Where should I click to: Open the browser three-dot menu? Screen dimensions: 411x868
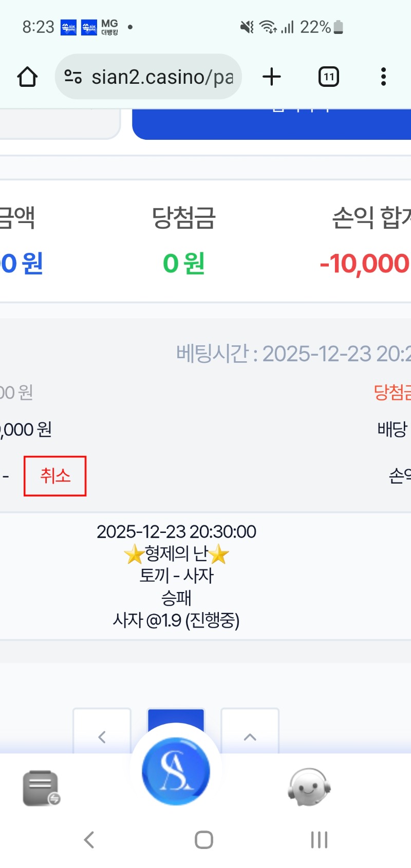coord(383,77)
